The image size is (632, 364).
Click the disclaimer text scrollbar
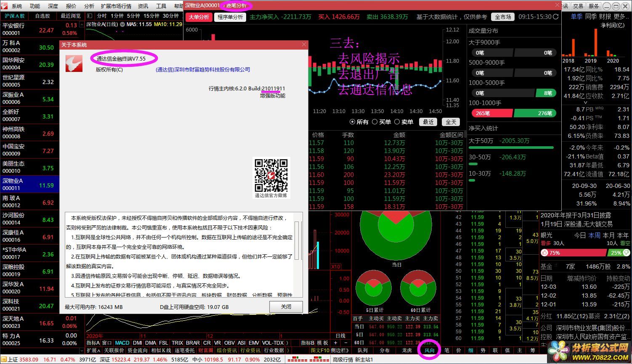(x=297, y=241)
